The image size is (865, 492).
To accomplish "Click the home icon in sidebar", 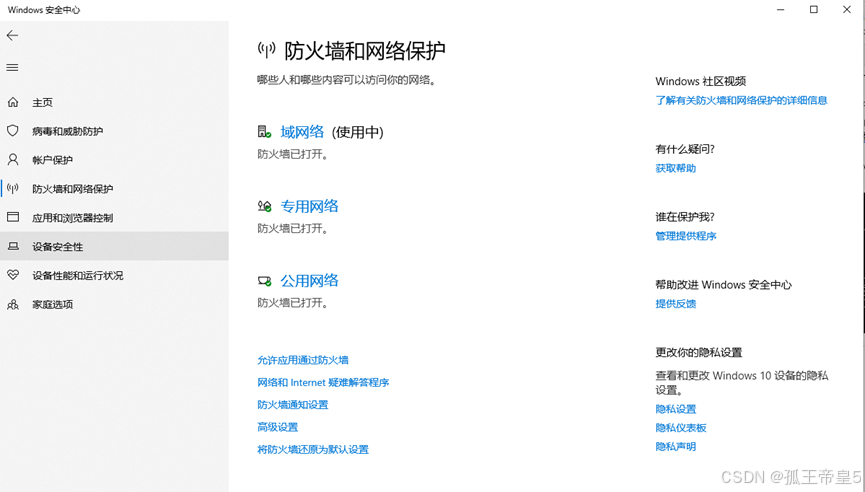I will [x=13, y=102].
